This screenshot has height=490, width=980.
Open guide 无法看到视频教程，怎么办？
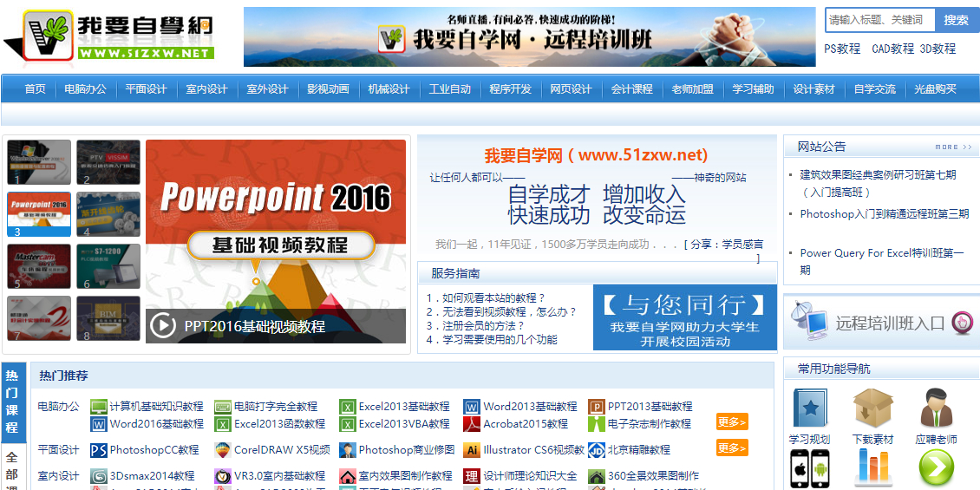point(501,311)
